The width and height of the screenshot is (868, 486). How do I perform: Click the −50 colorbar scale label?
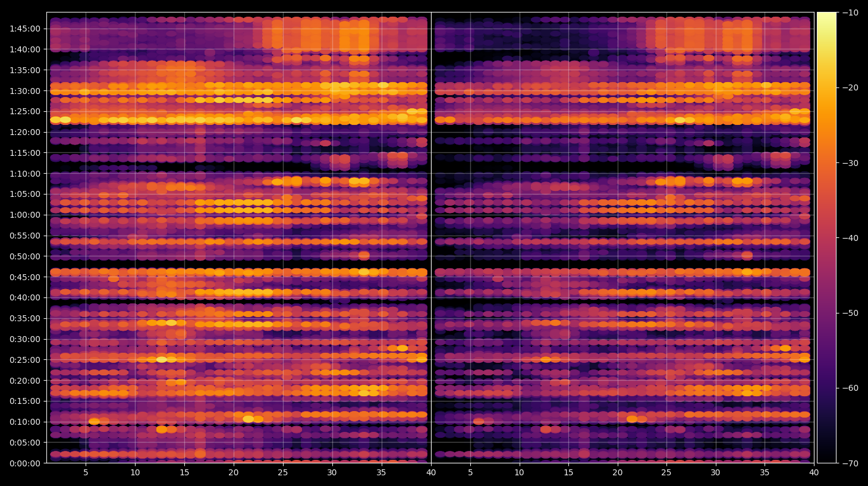(851, 313)
